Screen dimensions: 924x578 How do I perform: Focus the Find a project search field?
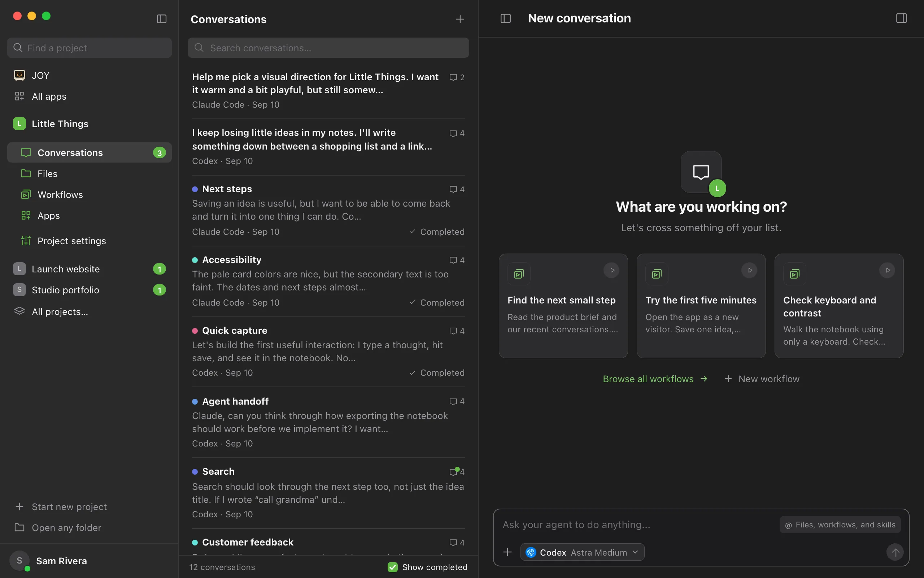[90, 48]
